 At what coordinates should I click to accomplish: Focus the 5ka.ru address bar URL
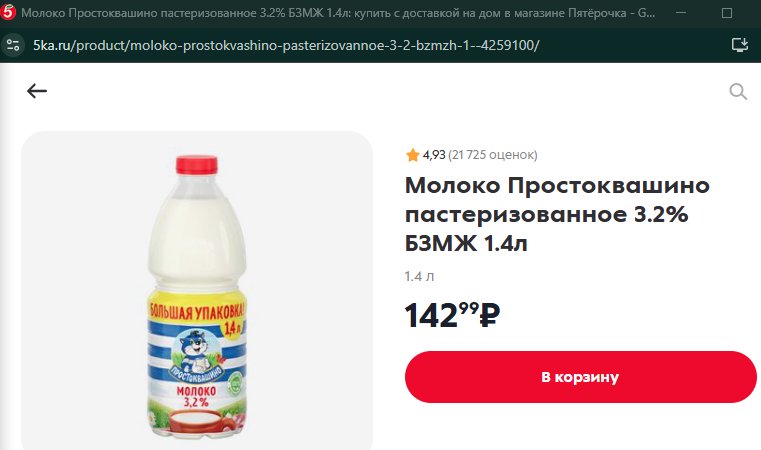[286, 45]
